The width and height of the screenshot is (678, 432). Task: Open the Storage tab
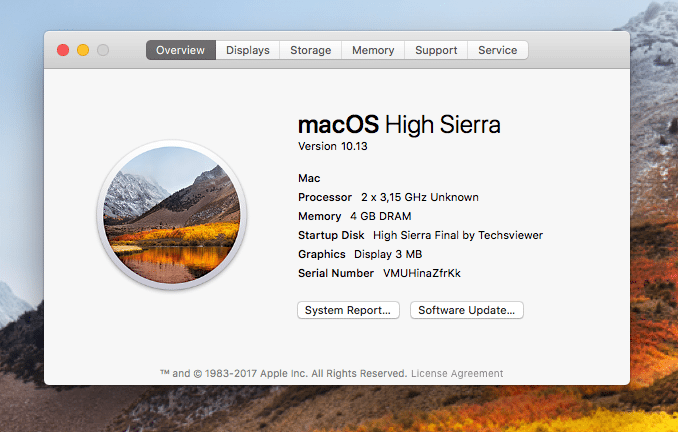tap(310, 50)
